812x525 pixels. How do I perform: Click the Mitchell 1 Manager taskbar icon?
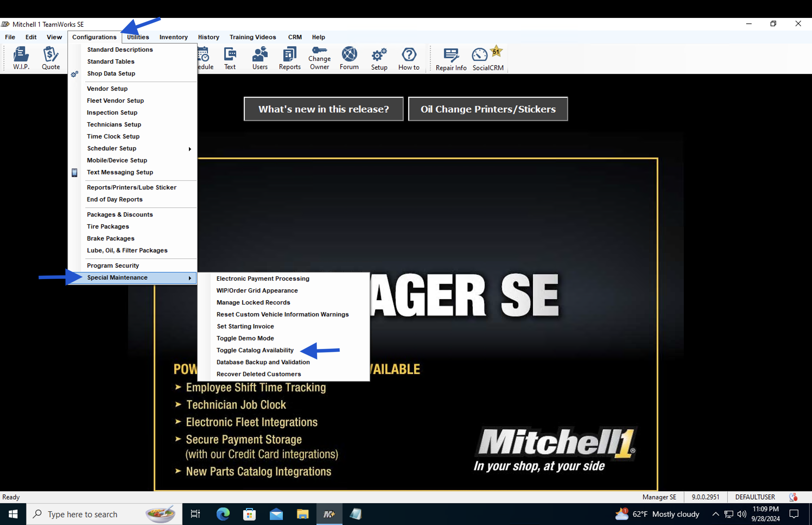point(329,514)
